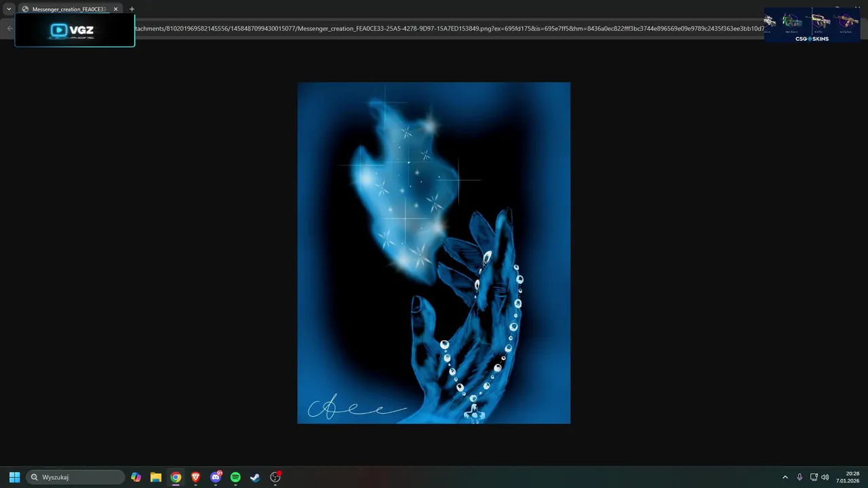Show hidden system tray icons

click(785, 477)
